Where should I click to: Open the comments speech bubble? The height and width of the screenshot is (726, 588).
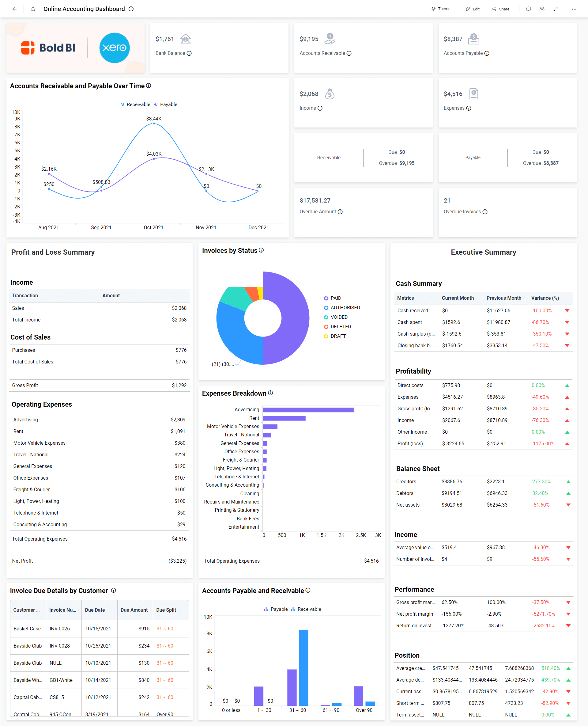click(528, 9)
